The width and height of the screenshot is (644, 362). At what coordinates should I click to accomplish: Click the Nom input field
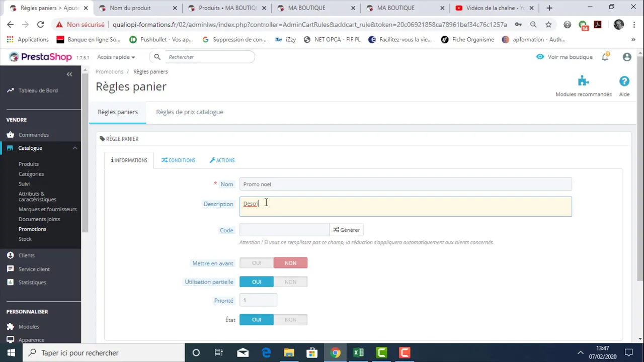pos(406,184)
